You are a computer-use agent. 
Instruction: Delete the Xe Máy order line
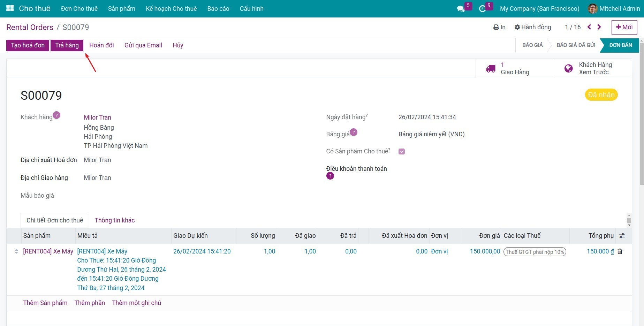620,251
